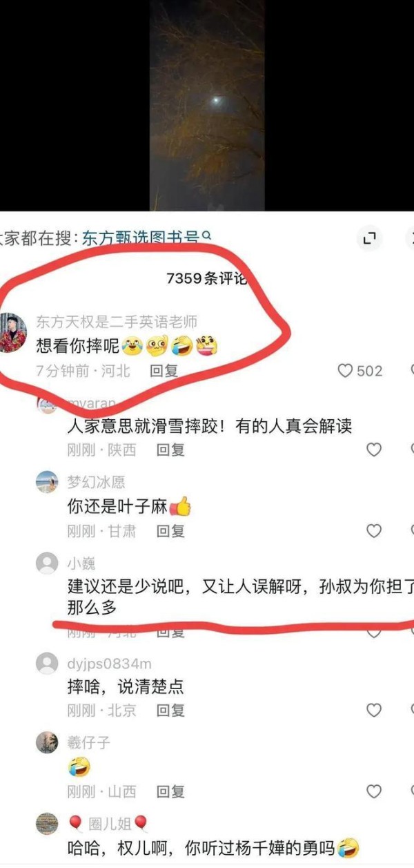Reply to the 想看你摔呢 comment from 河北
Screen dimensions: 414x868
coord(164,371)
